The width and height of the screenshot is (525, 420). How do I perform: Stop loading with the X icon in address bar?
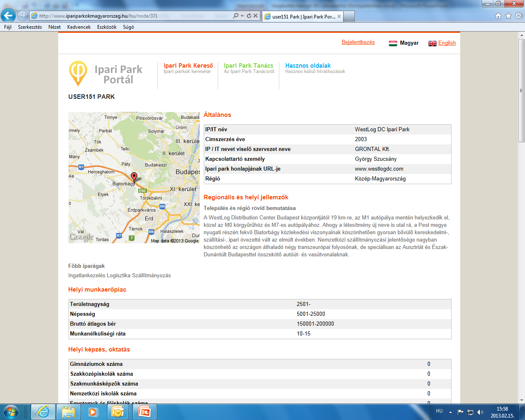click(x=256, y=16)
